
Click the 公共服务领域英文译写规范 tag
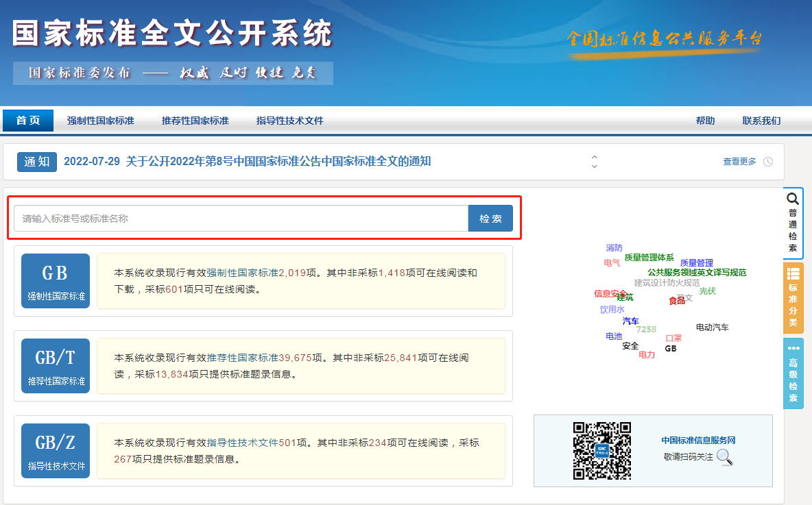(697, 272)
